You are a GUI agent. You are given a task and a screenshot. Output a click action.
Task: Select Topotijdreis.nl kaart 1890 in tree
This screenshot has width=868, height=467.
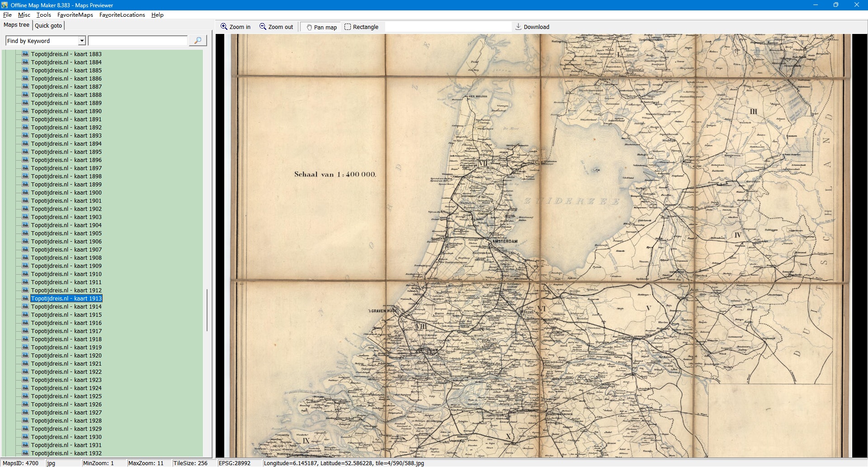(66, 111)
